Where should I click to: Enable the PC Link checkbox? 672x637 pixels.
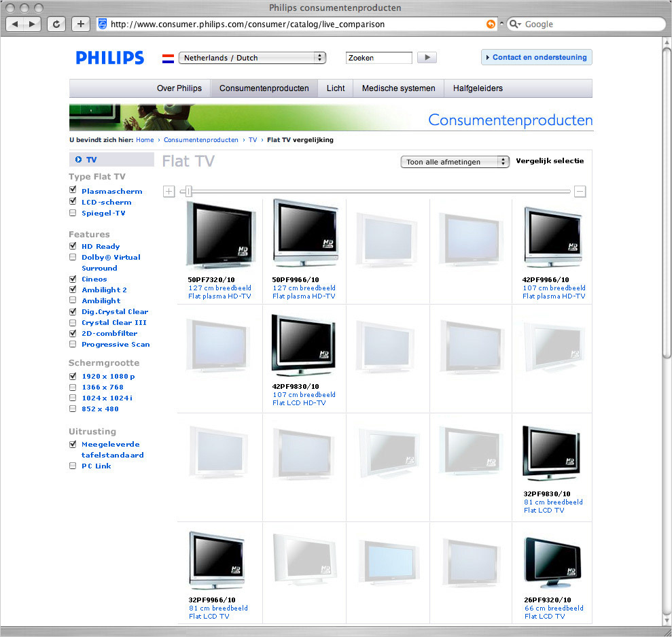tap(73, 466)
